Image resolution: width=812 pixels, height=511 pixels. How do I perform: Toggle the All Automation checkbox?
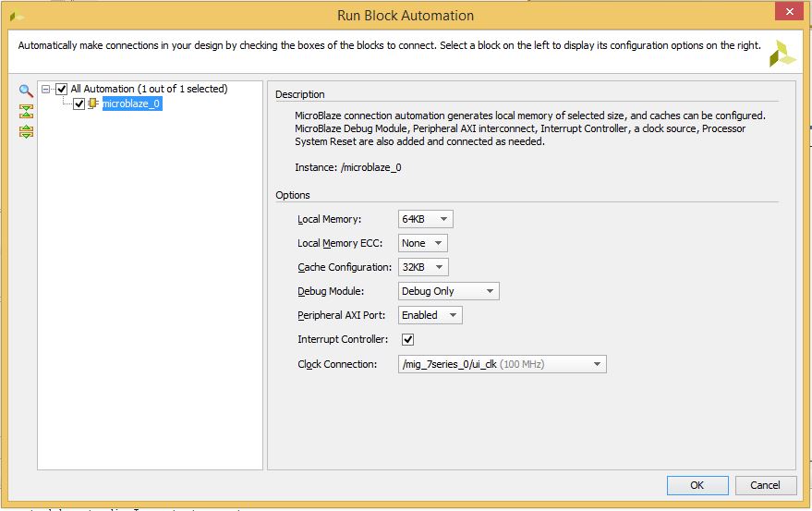(x=62, y=89)
